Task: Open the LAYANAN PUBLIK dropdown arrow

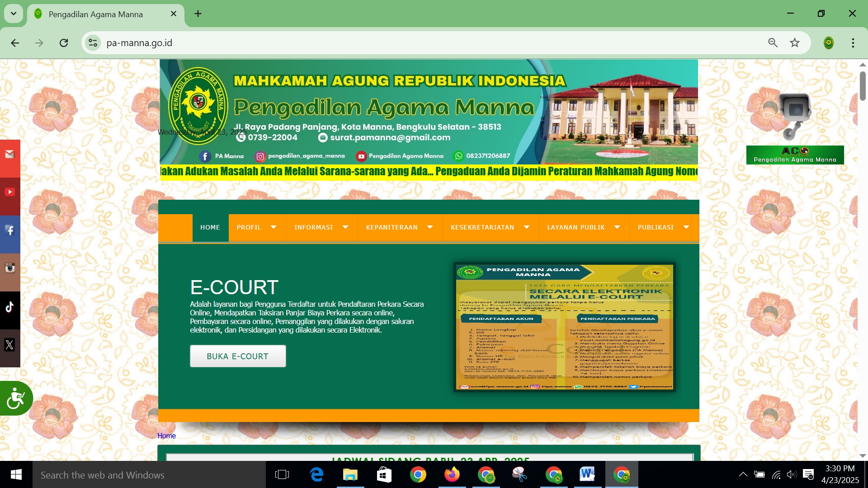Action: (617, 227)
